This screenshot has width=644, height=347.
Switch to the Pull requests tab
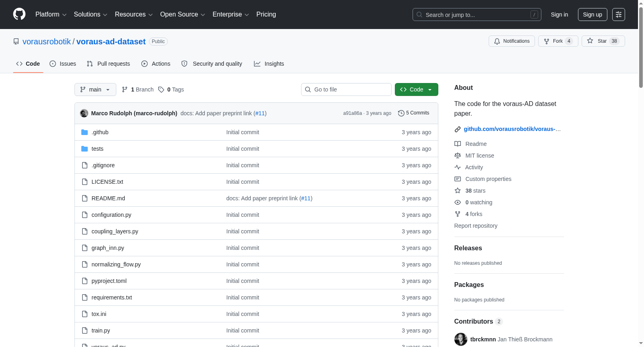coord(108,64)
